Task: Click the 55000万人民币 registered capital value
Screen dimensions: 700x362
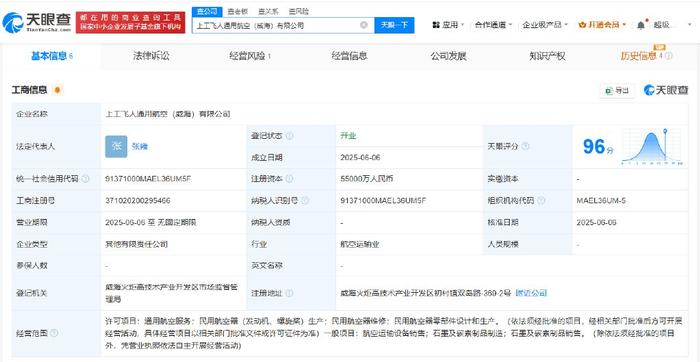Action: (x=367, y=179)
